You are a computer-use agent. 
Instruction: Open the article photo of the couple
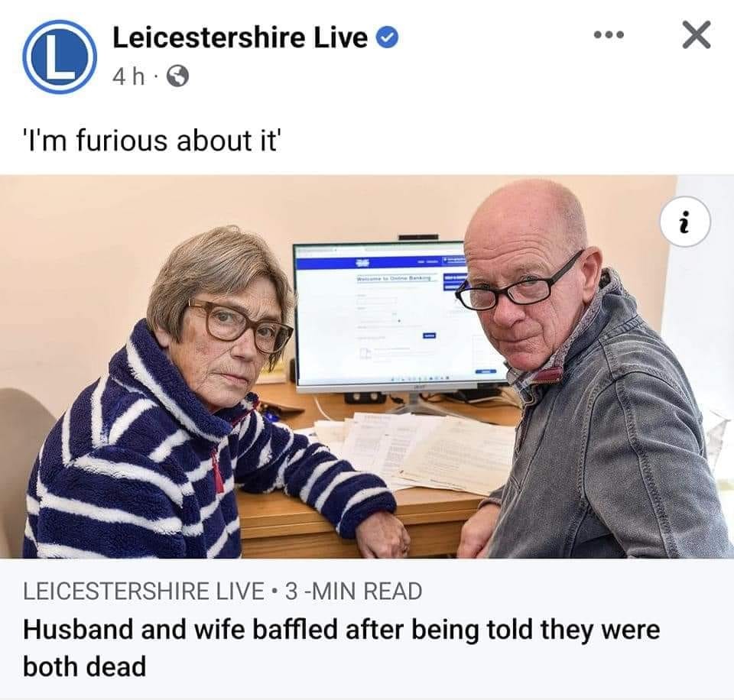367,366
